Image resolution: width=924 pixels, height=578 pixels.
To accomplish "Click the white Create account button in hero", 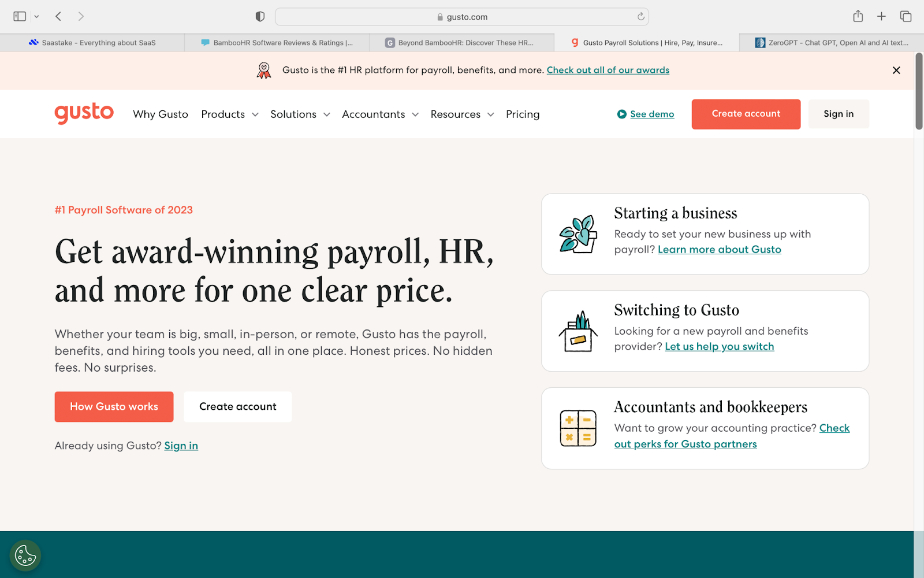I will click(238, 407).
